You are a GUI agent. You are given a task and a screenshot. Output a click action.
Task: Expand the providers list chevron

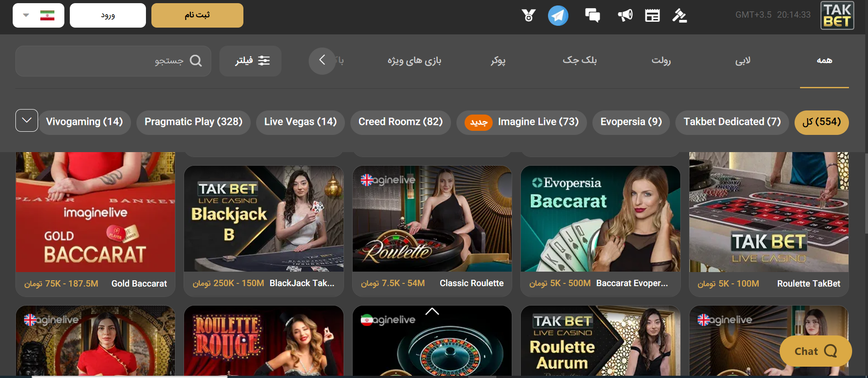click(x=27, y=120)
